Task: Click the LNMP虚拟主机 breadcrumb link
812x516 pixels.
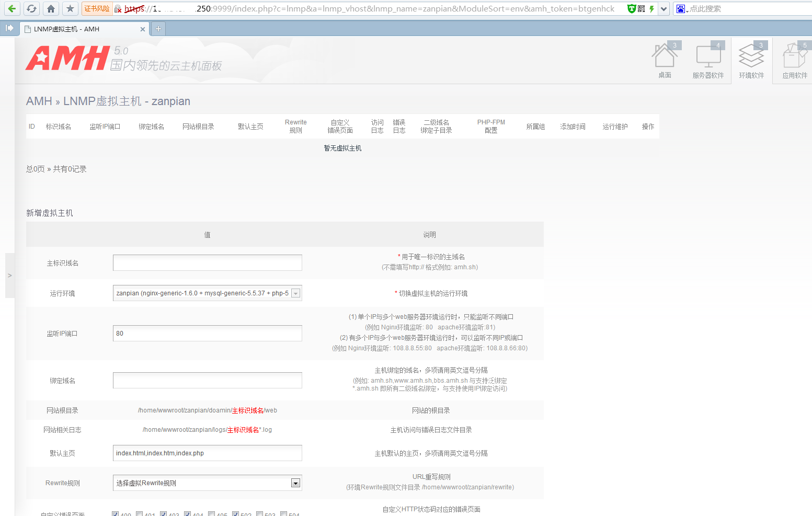Action: (102, 101)
